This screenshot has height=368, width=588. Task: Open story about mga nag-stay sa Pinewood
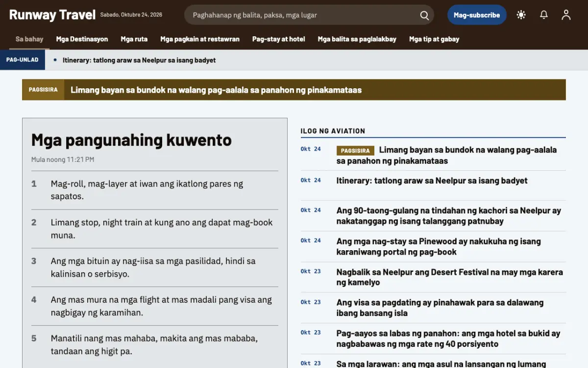(x=439, y=246)
